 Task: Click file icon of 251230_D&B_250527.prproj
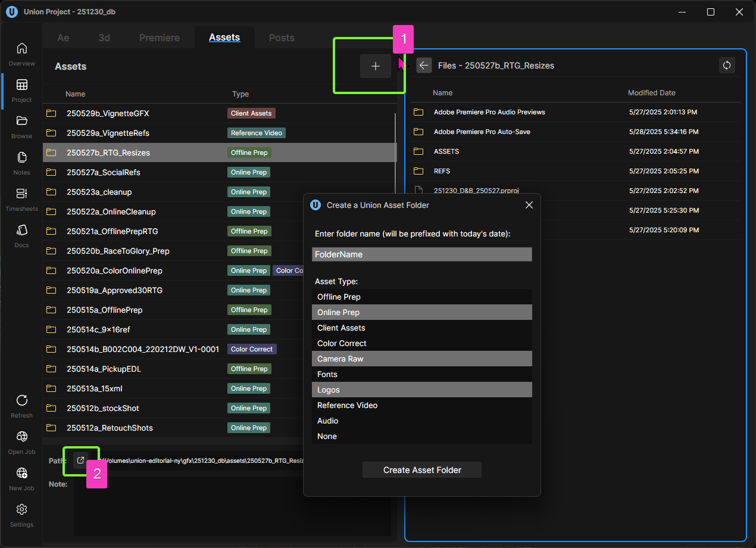click(418, 191)
